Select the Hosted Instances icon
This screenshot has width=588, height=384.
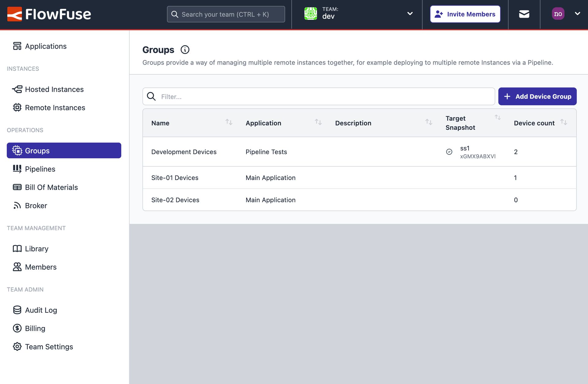tap(17, 89)
